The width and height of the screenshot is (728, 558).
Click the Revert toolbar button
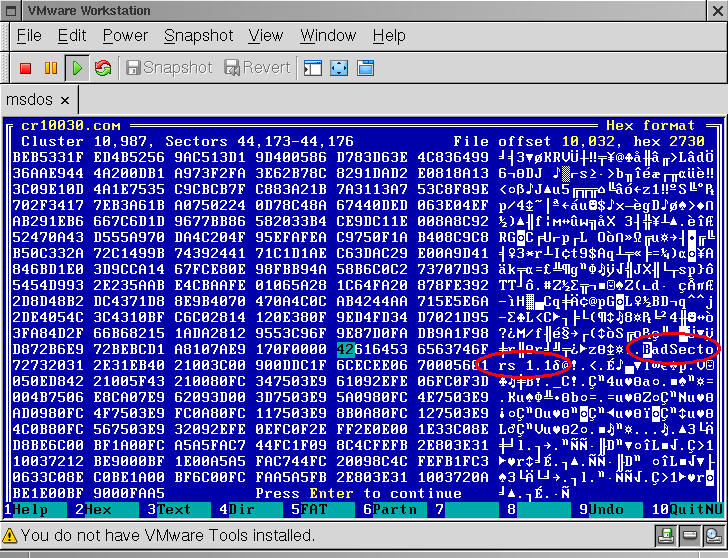tap(257, 68)
